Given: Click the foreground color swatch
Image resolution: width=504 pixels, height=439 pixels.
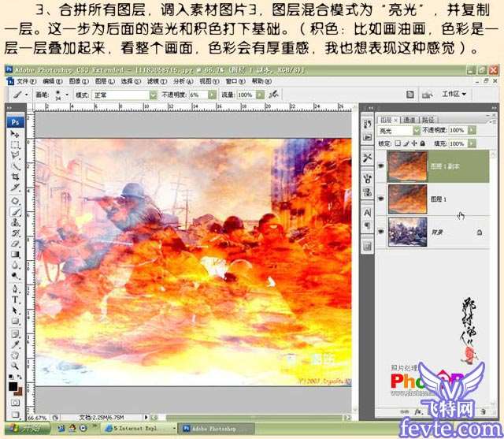Looking at the screenshot, I should [13, 386].
